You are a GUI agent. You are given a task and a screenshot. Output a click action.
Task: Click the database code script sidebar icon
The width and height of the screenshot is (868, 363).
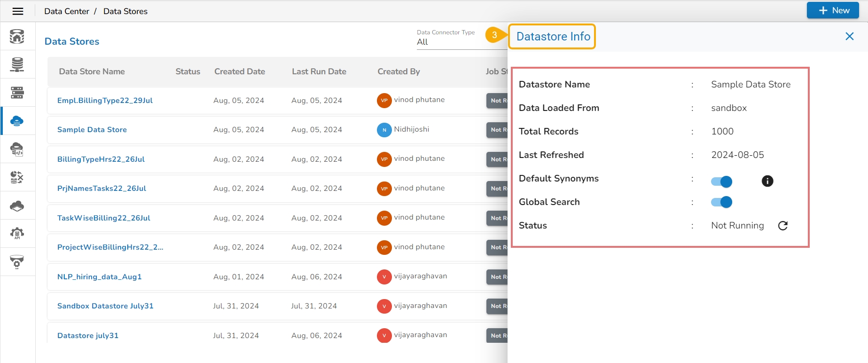coord(17,149)
